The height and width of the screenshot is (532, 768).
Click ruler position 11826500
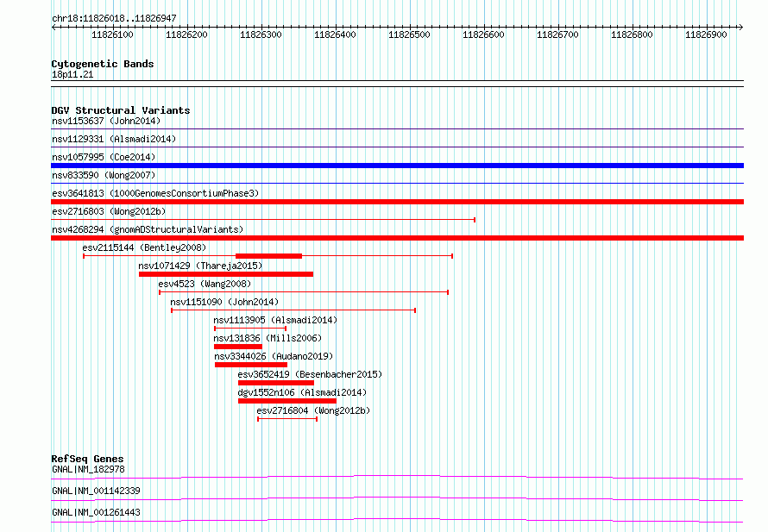pos(410,34)
